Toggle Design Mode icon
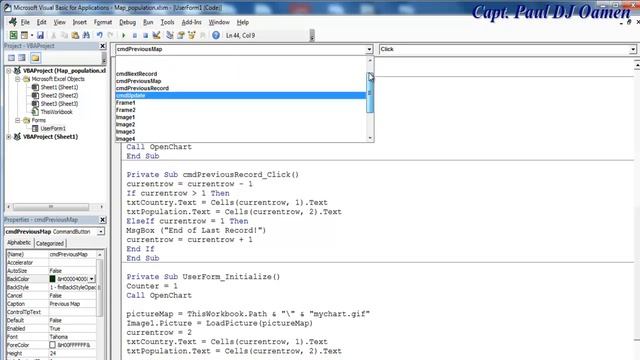Screen dimensions: 640x360 coord(156,36)
